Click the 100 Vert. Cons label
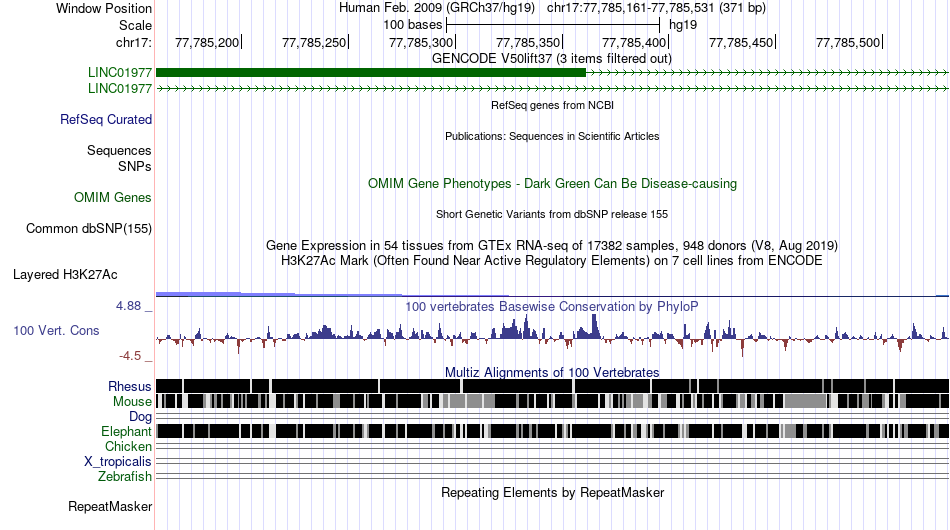The image size is (950, 530). (56, 331)
